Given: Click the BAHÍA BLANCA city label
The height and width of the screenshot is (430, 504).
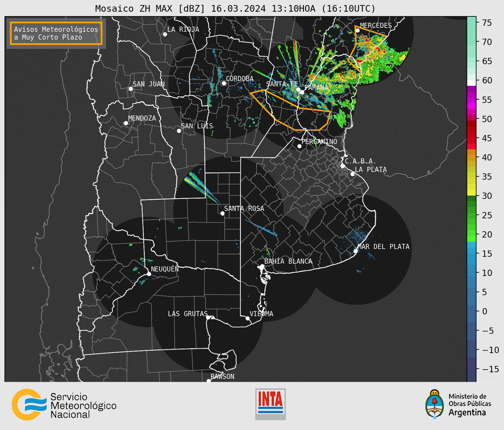Looking at the screenshot, I should tap(288, 261).
